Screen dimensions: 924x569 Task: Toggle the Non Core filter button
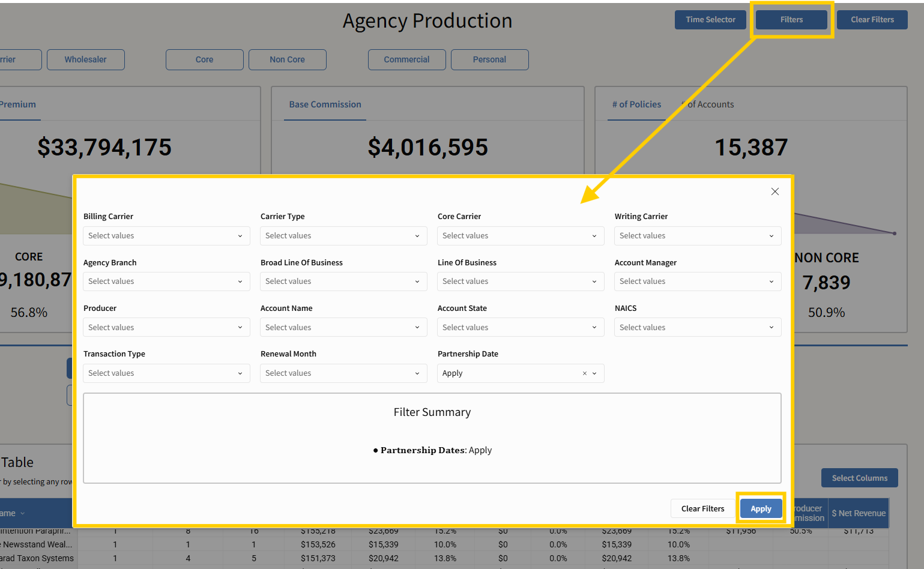coord(287,59)
